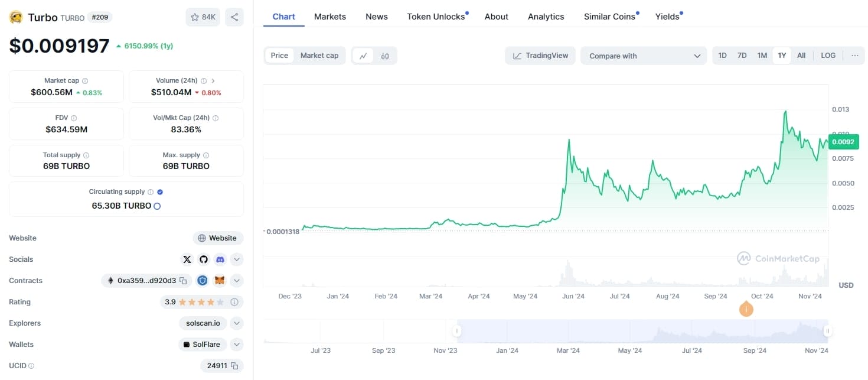
Task: Switch to the About tab
Action: coord(497,17)
